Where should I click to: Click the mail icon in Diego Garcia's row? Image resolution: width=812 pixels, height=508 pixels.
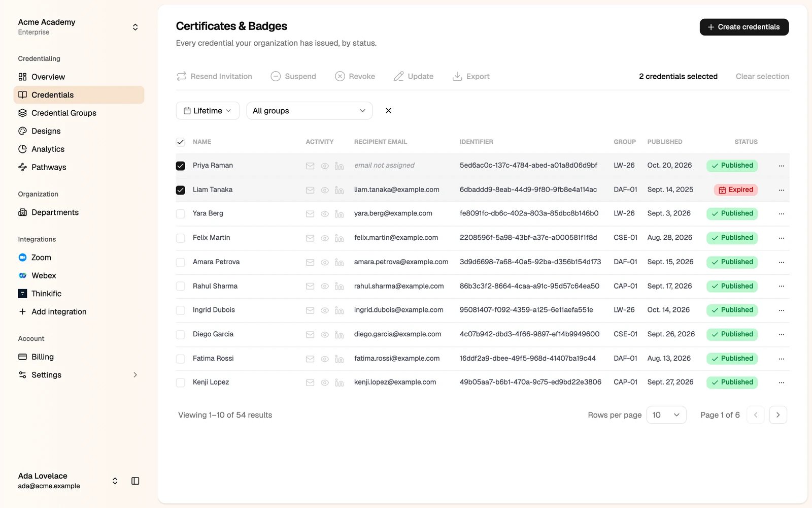pos(310,335)
